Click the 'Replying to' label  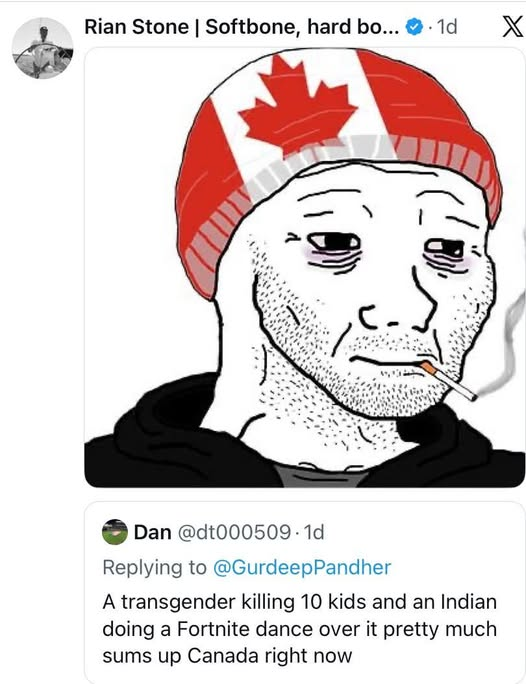pos(154,567)
